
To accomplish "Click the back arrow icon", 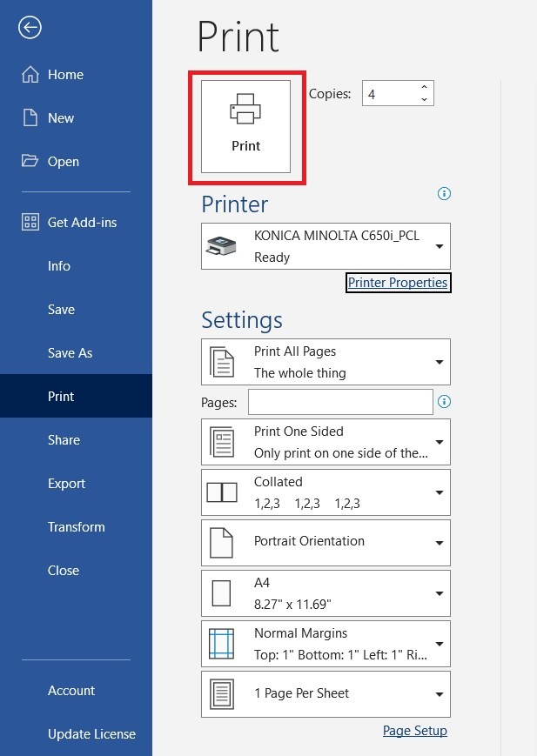I will tap(30, 28).
